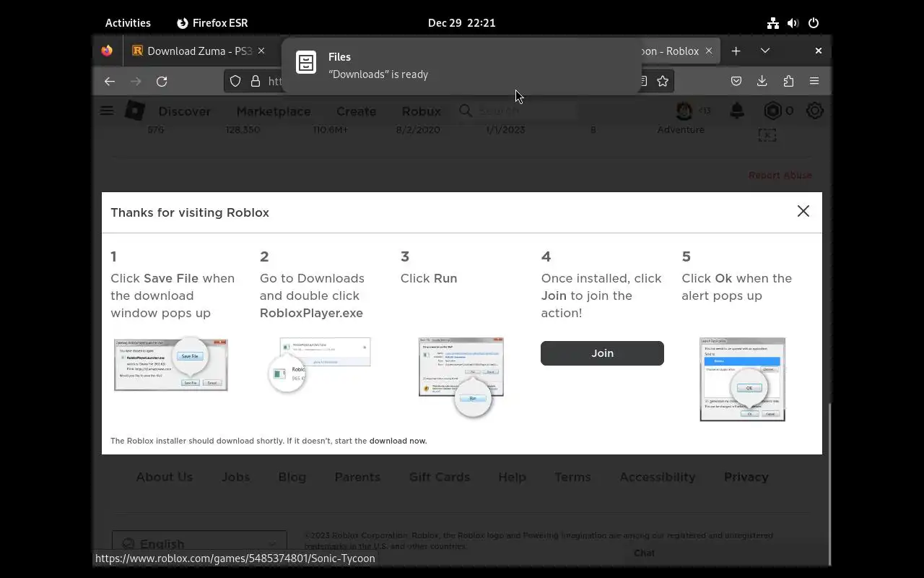Open a new browser tab
The width and height of the screenshot is (924, 578).
click(736, 51)
